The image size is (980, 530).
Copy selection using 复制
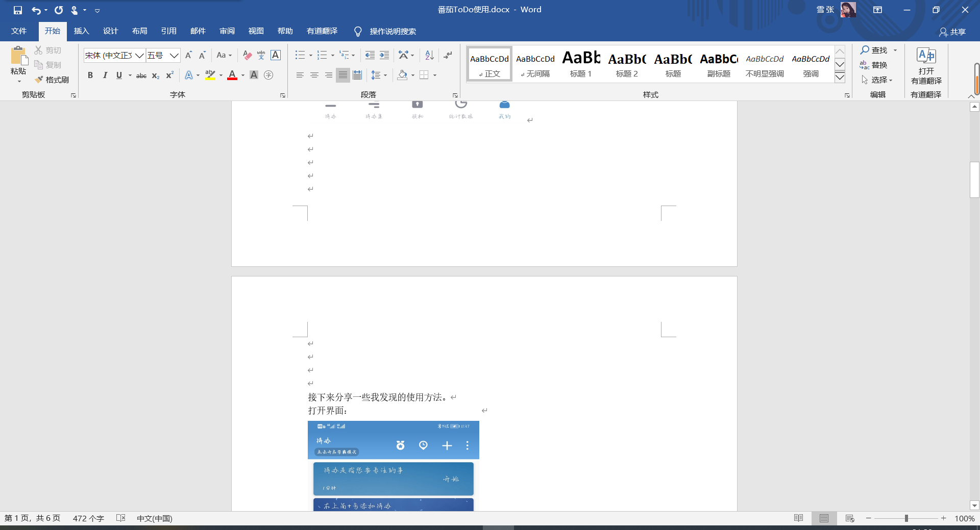tap(48, 65)
